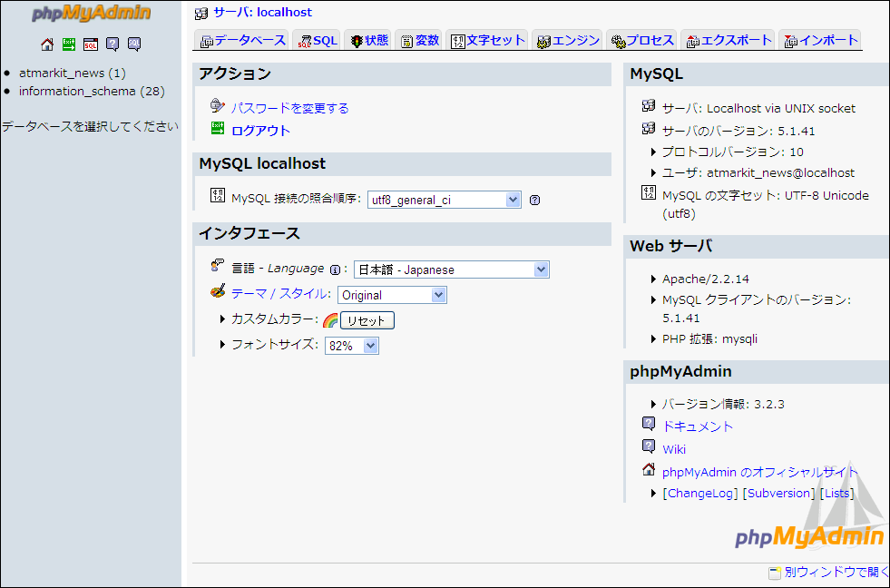Screen dimensions: 890x588
Task: Click the MySQL localhost section heading
Action: click(x=262, y=163)
